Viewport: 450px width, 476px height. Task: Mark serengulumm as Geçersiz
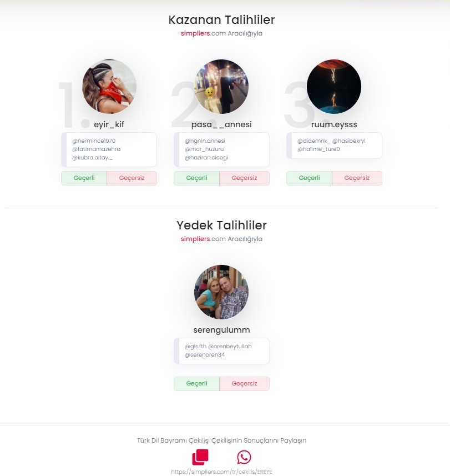244,384
